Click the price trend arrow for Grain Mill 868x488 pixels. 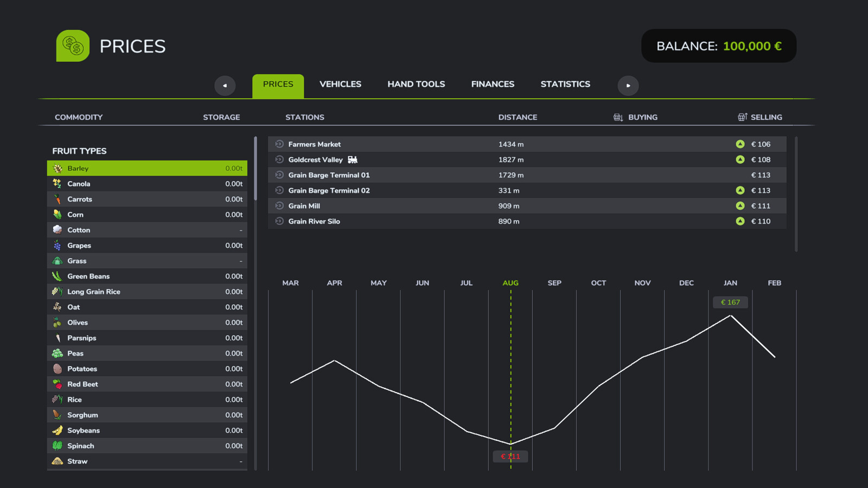pyautogui.click(x=740, y=206)
